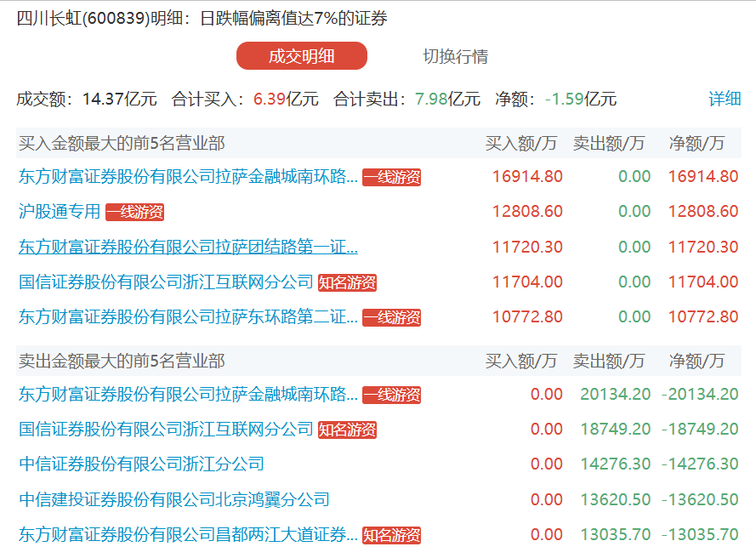
Task: Click the net value -14276.30 cell
Action: [x=700, y=464]
